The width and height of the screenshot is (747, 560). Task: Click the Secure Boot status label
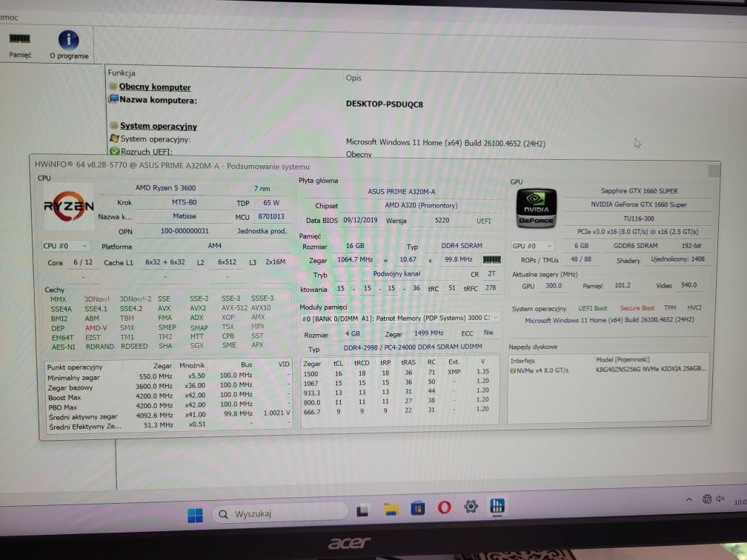(x=637, y=308)
